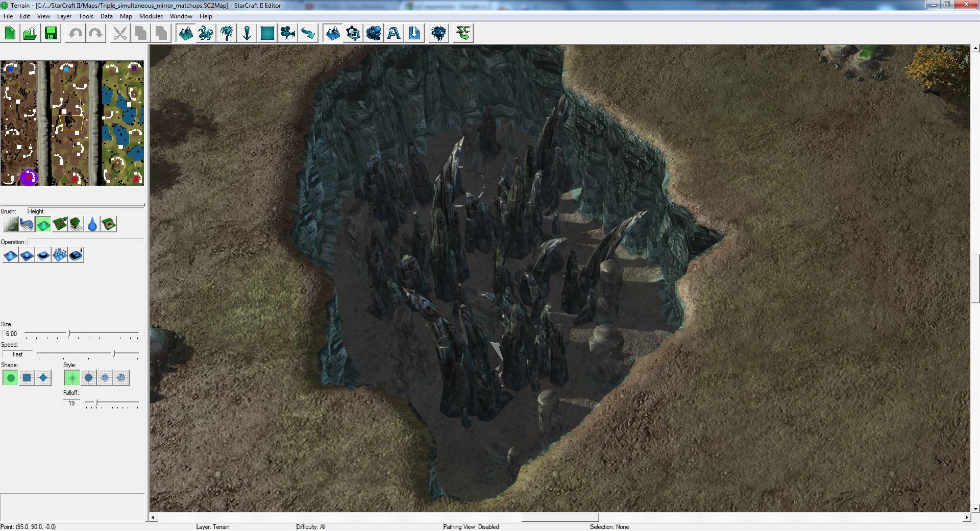Select the Road brush
980x531 pixels.
(x=27, y=224)
